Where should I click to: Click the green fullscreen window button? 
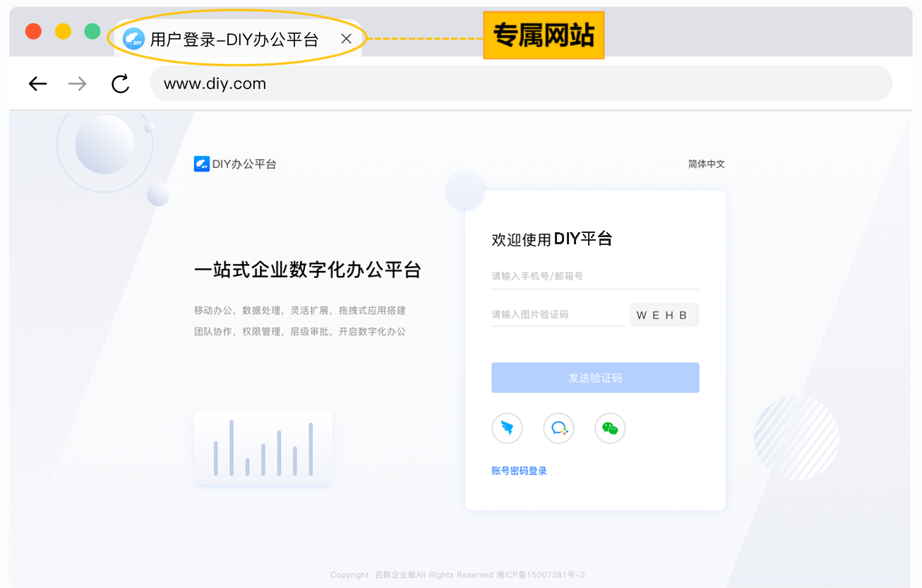(x=92, y=31)
